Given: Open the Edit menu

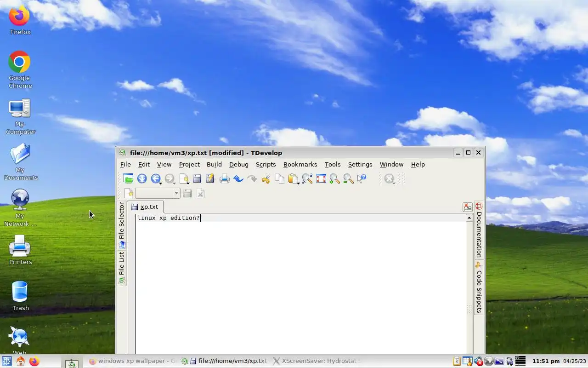Looking at the screenshot, I should (144, 164).
